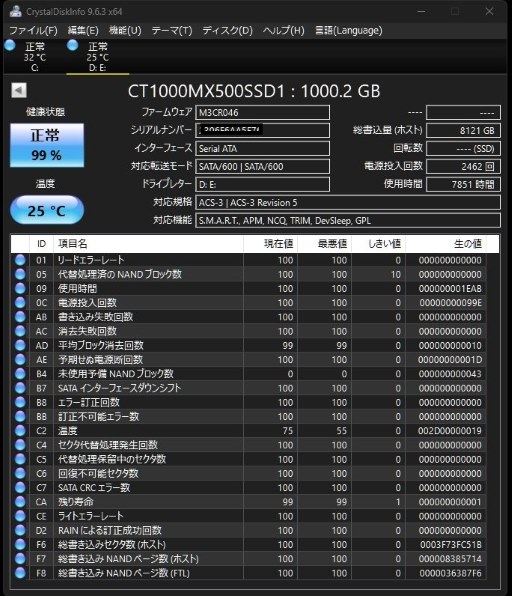Select the 平均ブロック消去回数 attribute name
The height and width of the screenshot is (596, 512).
tap(101, 345)
